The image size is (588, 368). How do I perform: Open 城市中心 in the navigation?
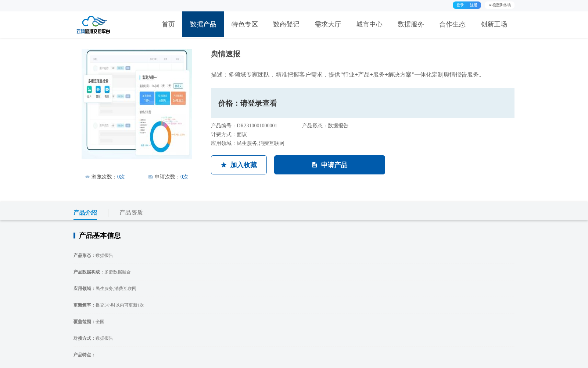[x=369, y=24]
